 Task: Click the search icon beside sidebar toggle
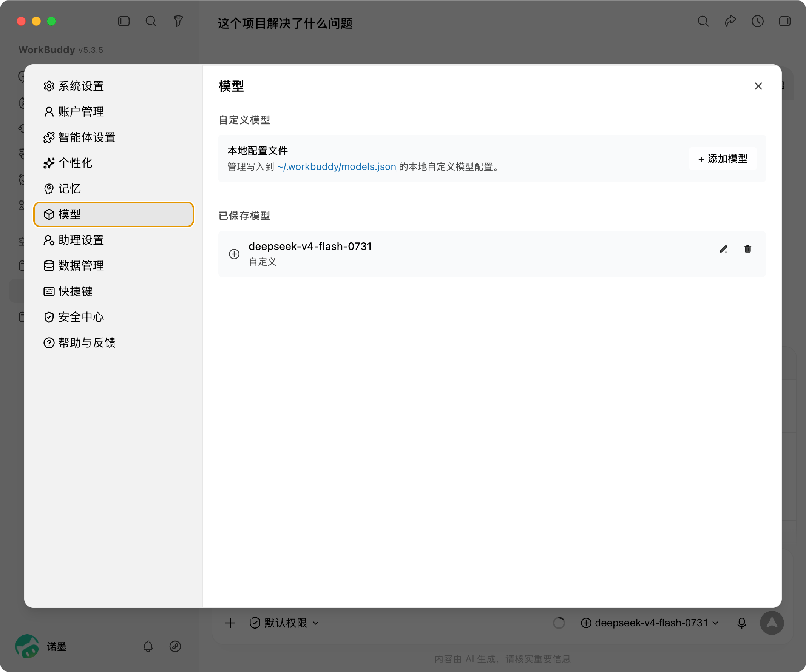[x=151, y=22]
